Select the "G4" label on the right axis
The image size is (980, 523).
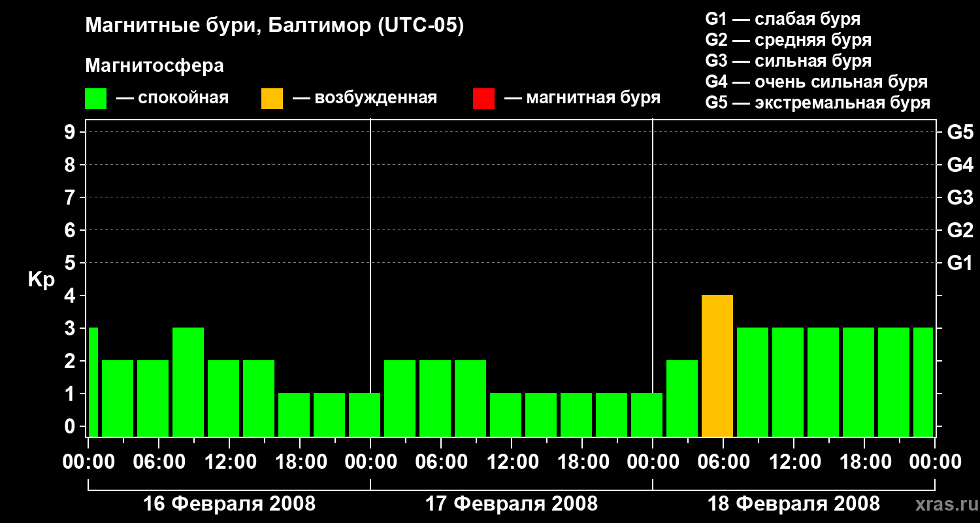[960, 165]
